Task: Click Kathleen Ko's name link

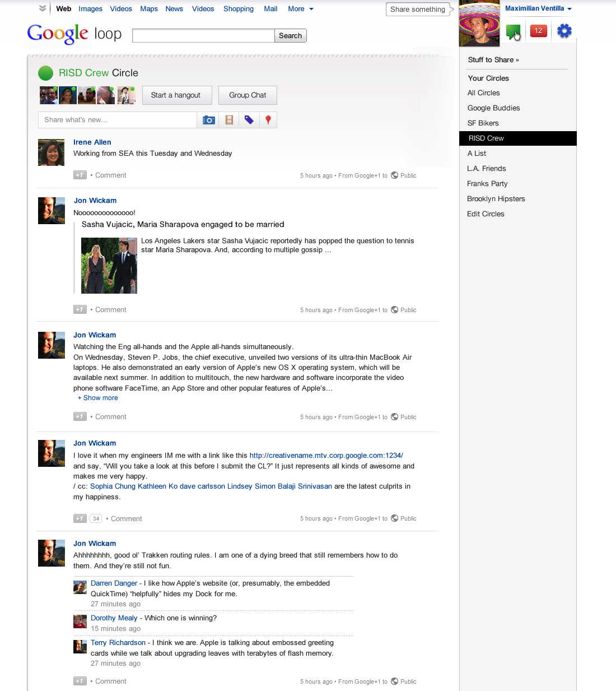Action: pyautogui.click(x=158, y=486)
